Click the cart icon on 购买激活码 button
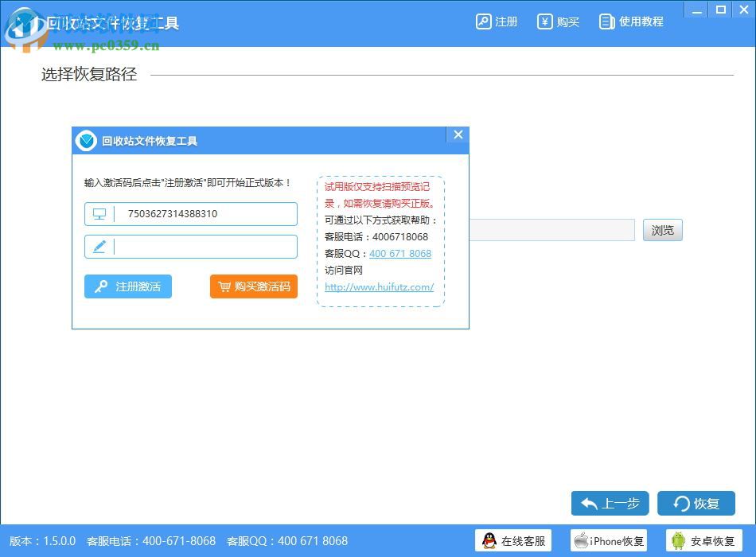756x557 pixels. [225, 286]
